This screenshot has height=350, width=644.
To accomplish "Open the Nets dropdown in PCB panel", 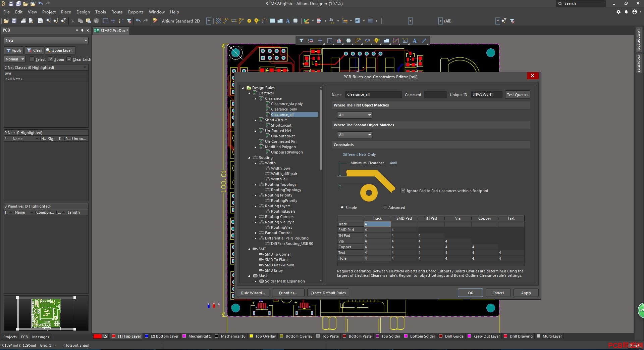I will pos(46,40).
